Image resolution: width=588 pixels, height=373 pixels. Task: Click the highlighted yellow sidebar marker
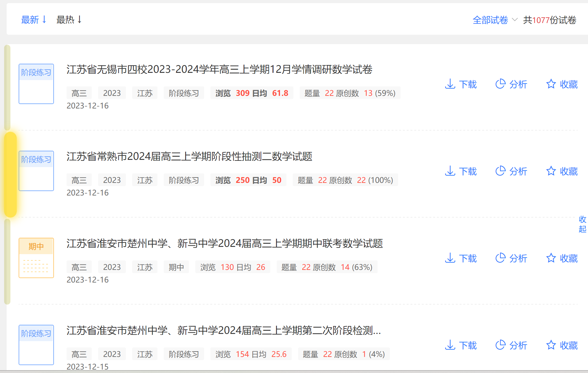click(10, 174)
